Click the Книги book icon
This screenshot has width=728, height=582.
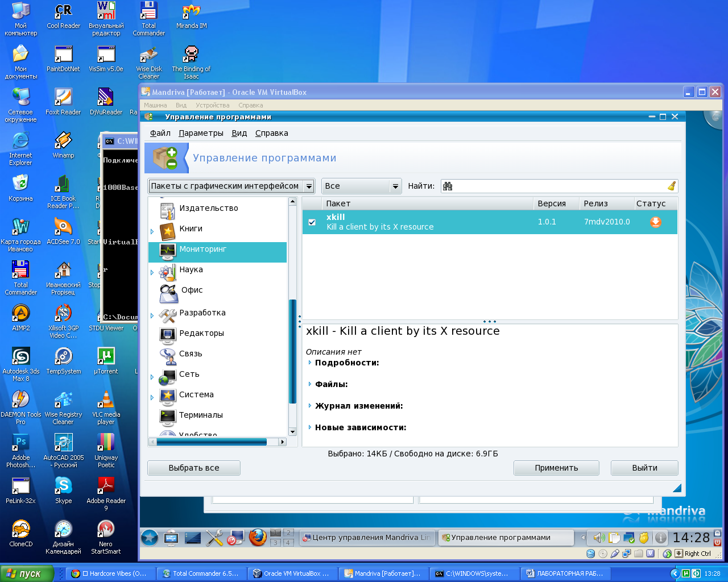click(167, 230)
